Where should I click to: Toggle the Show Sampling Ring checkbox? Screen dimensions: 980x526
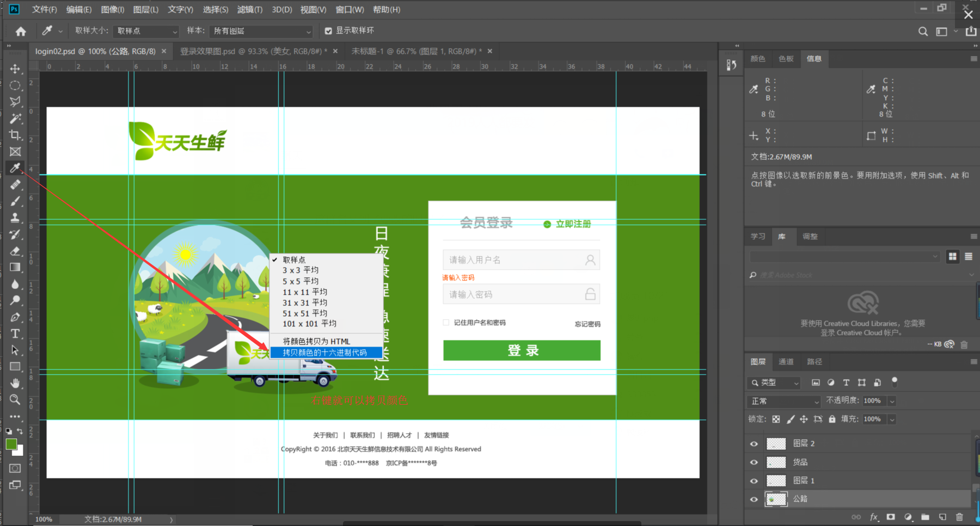(x=328, y=31)
